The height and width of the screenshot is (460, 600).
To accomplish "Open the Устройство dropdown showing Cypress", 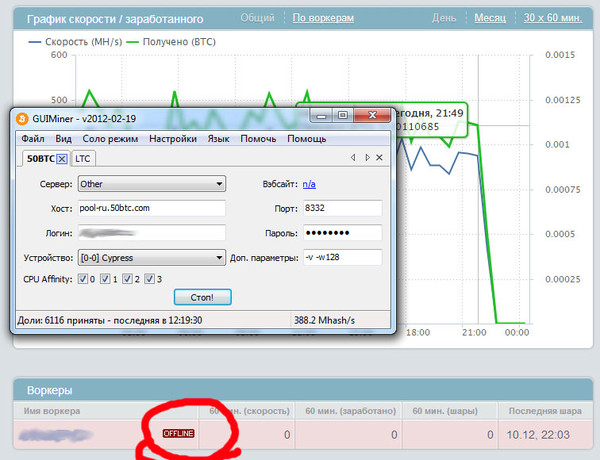I will (152, 258).
